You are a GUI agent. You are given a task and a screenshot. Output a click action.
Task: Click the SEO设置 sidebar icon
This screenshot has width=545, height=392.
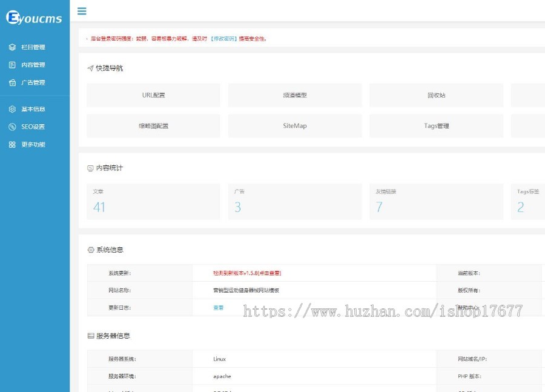tap(12, 127)
